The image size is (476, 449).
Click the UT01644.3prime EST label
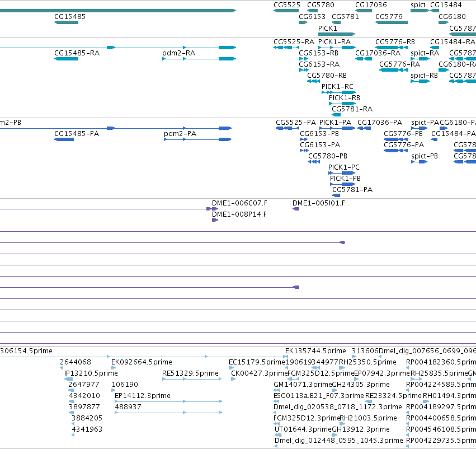(x=303, y=429)
